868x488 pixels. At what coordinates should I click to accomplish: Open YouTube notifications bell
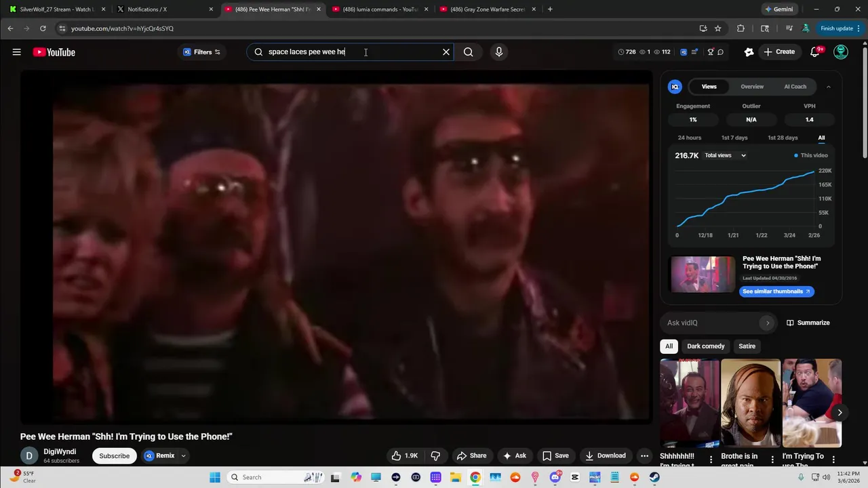[815, 52]
